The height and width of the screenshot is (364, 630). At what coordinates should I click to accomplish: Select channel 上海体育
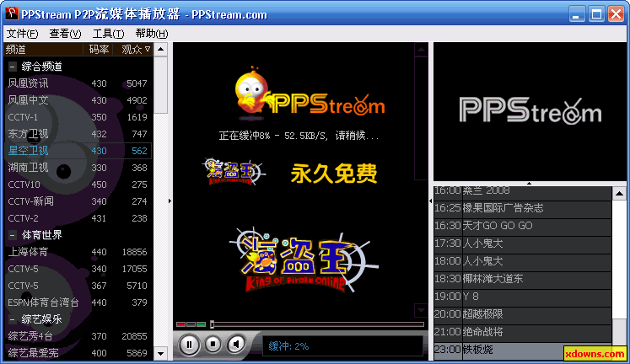pyautogui.click(x=78, y=252)
